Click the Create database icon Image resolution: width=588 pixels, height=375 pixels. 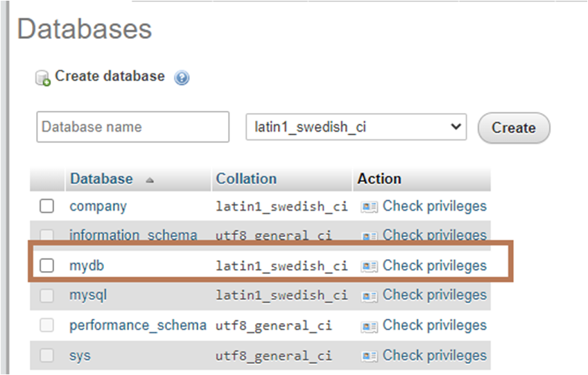[43, 78]
